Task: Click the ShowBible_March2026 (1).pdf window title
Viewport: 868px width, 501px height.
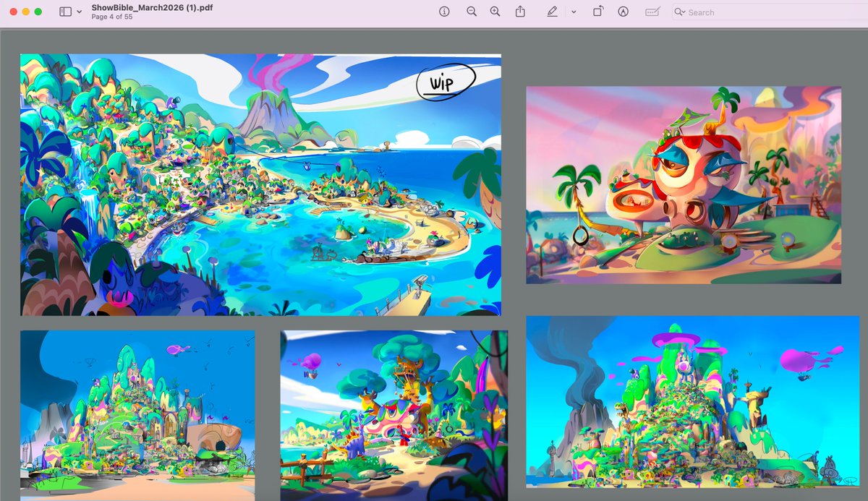Action: (152, 7)
